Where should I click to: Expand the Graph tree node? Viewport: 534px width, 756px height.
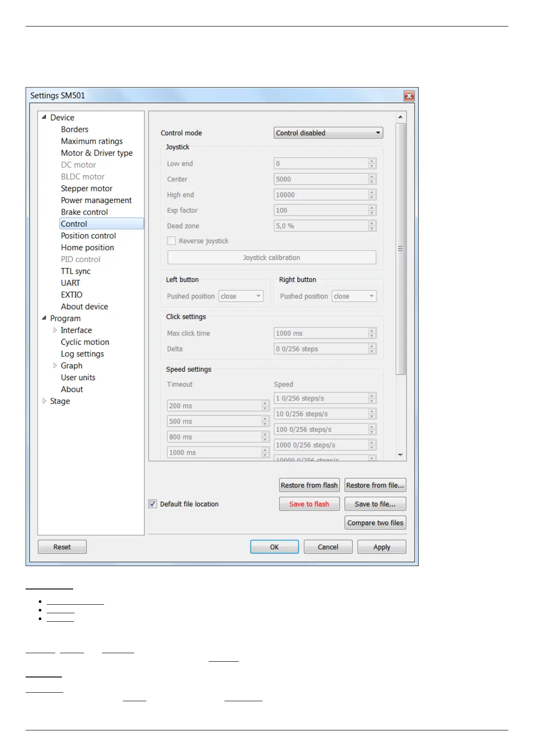(55, 365)
